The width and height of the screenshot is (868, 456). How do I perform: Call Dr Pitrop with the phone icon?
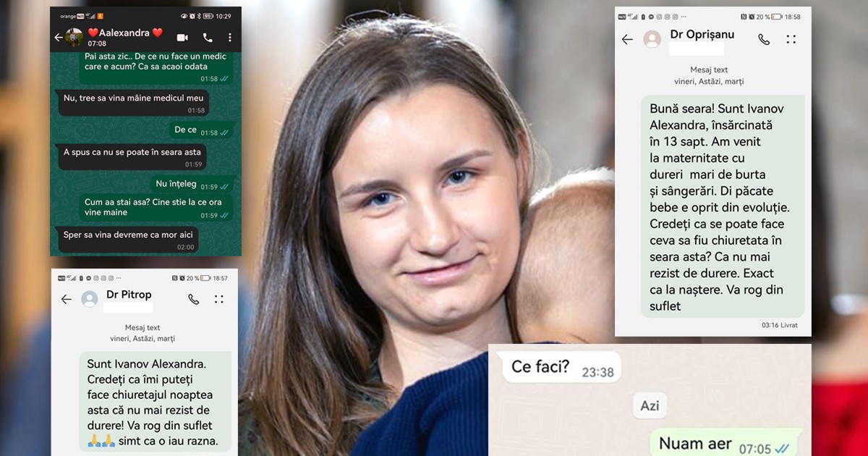(193, 299)
